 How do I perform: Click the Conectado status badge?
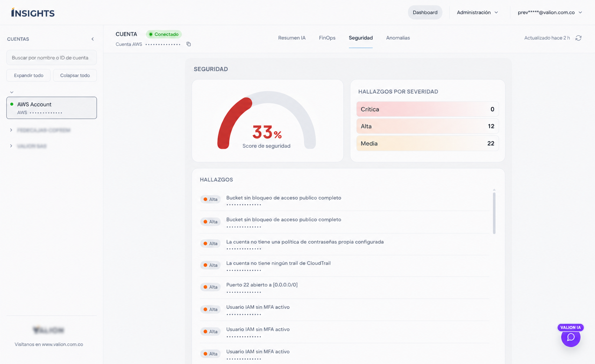pos(164,34)
